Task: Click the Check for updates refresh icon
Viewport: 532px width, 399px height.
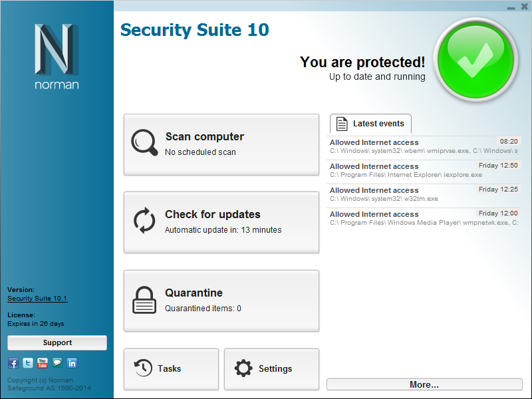Action: click(144, 221)
